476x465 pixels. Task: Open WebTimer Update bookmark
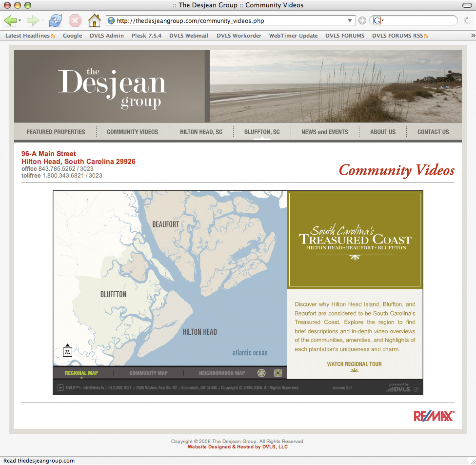click(x=293, y=36)
